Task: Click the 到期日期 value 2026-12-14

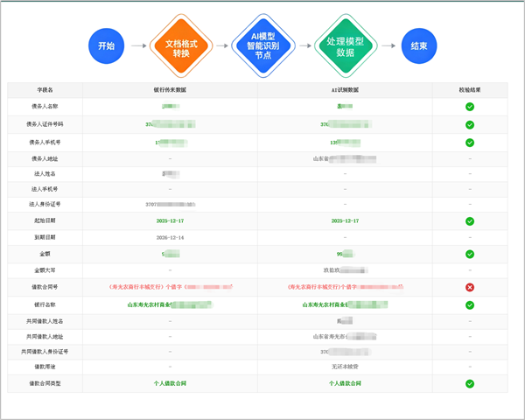Action: 170,237
